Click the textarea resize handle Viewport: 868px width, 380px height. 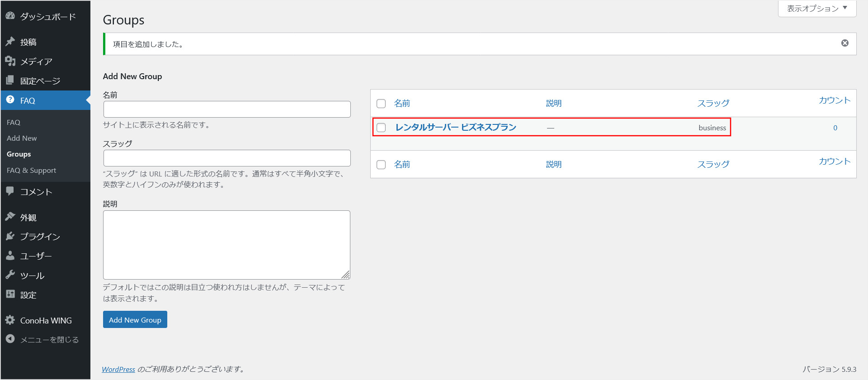tap(346, 275)
